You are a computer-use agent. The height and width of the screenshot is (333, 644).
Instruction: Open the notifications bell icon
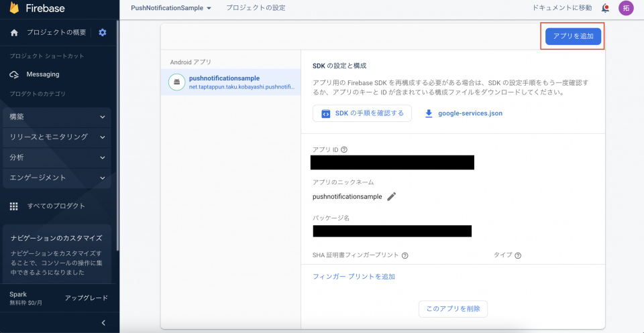pyautogui.click(x=605, y=8)
